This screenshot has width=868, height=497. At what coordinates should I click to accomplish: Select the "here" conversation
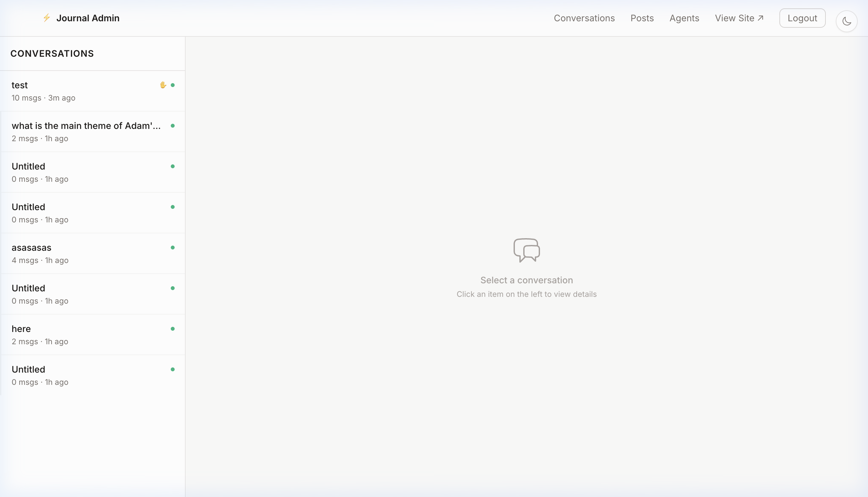coord(92,335)
